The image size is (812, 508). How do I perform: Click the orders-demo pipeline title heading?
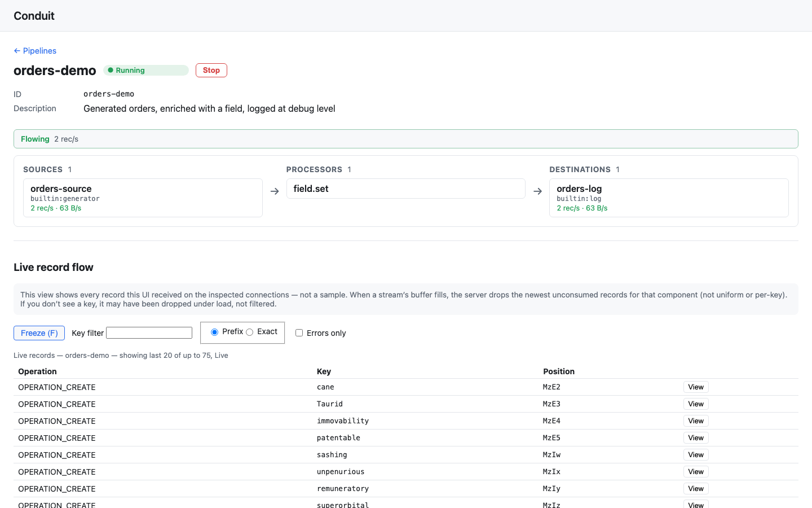pyautogui.click(x=55, y=71)
